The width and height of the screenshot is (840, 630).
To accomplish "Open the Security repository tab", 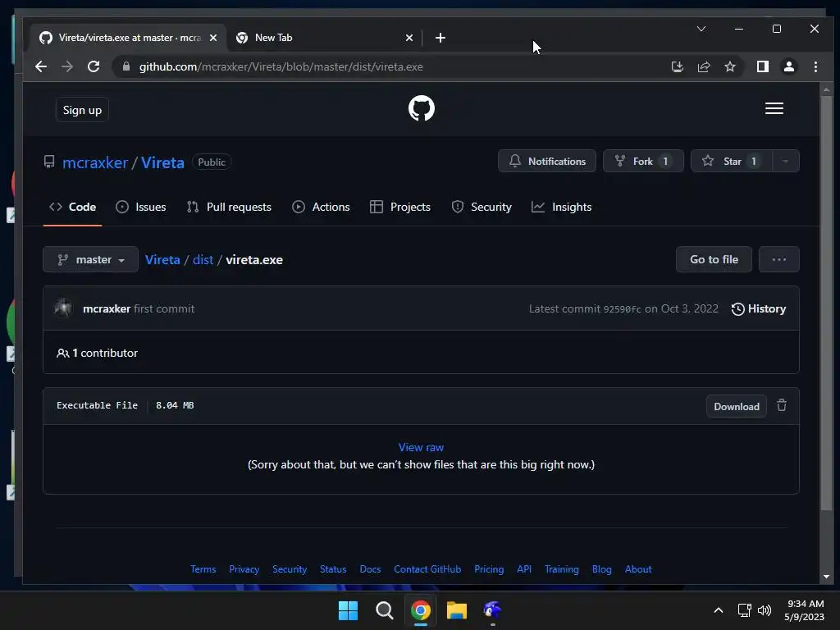I will point(482,207).
